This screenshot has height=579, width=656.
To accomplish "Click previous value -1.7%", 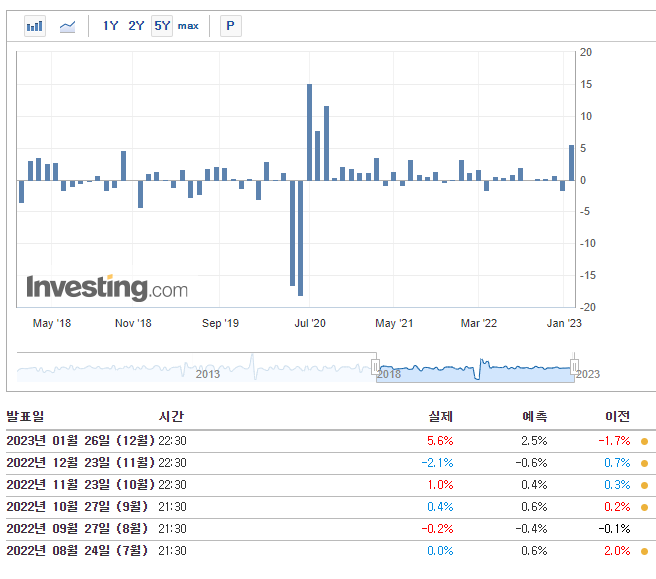I will [x=614, y=441].
